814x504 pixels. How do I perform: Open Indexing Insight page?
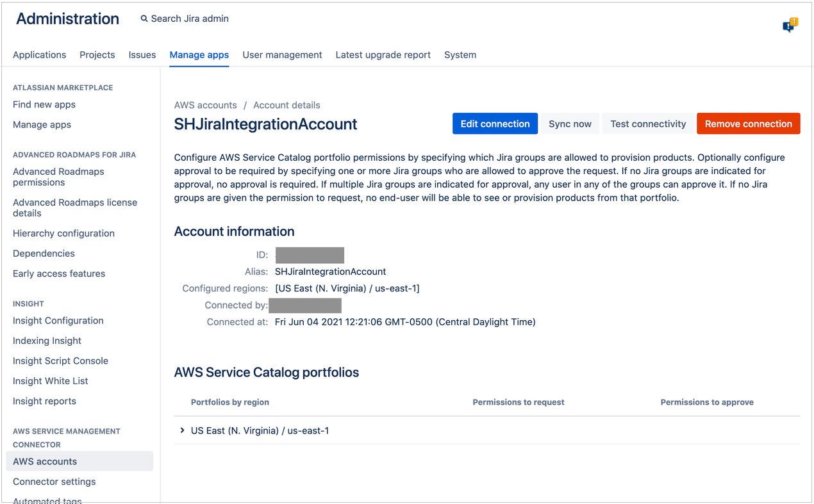pyautogui.click(x=47, y=341)
